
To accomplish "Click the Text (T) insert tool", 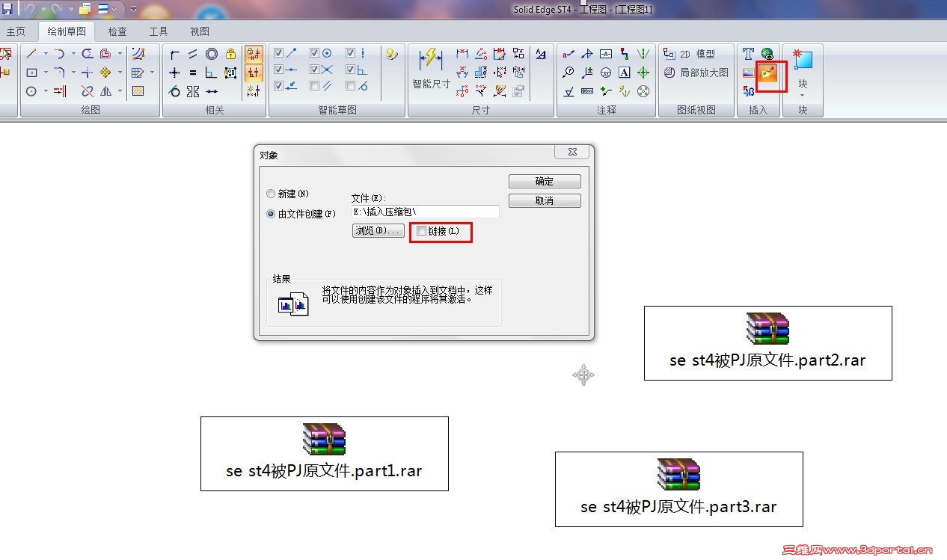I will 748,54.
